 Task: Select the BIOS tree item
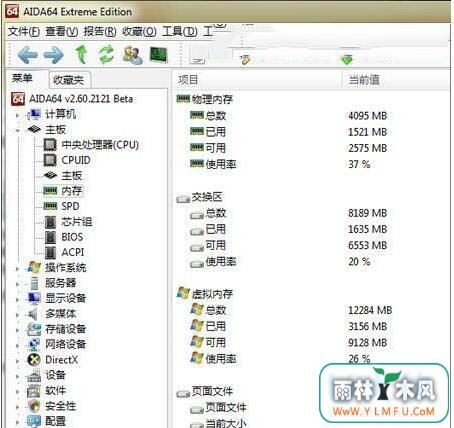[x=64, y=237]
